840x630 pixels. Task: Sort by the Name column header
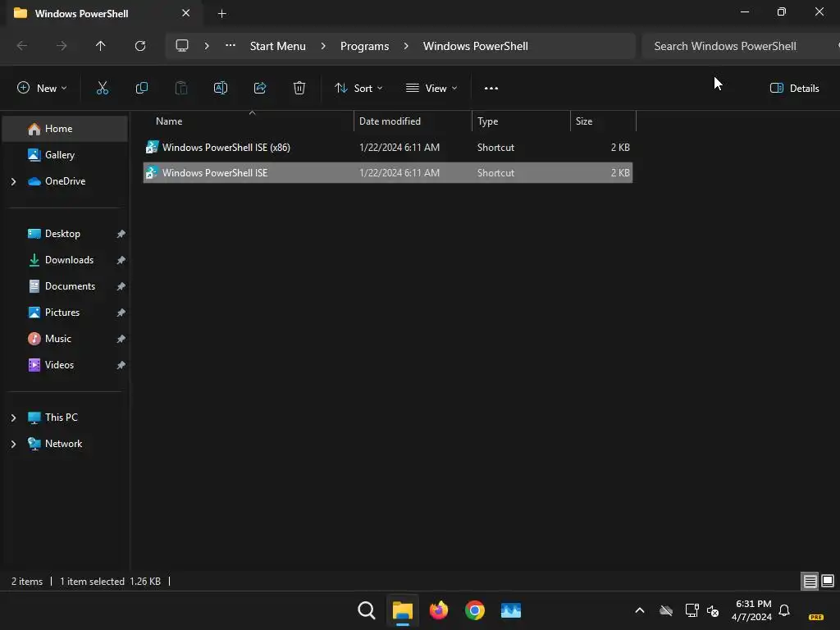[249, 121]
